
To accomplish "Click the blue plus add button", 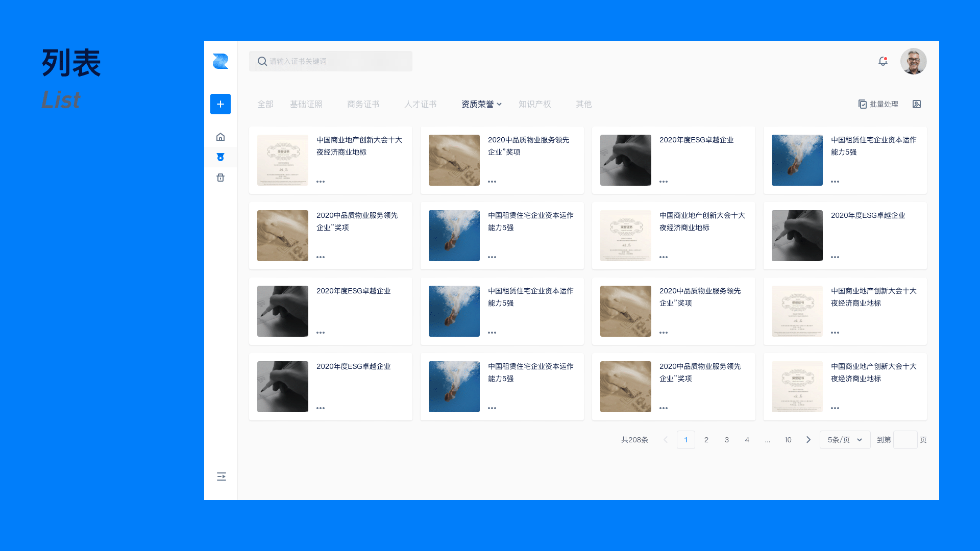I will 220,104.
